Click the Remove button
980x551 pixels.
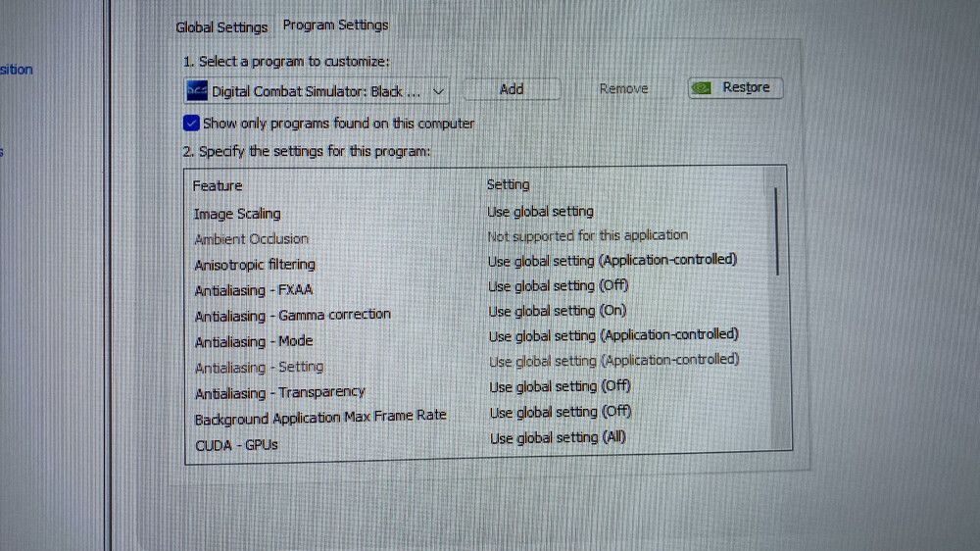coord(623,89)
